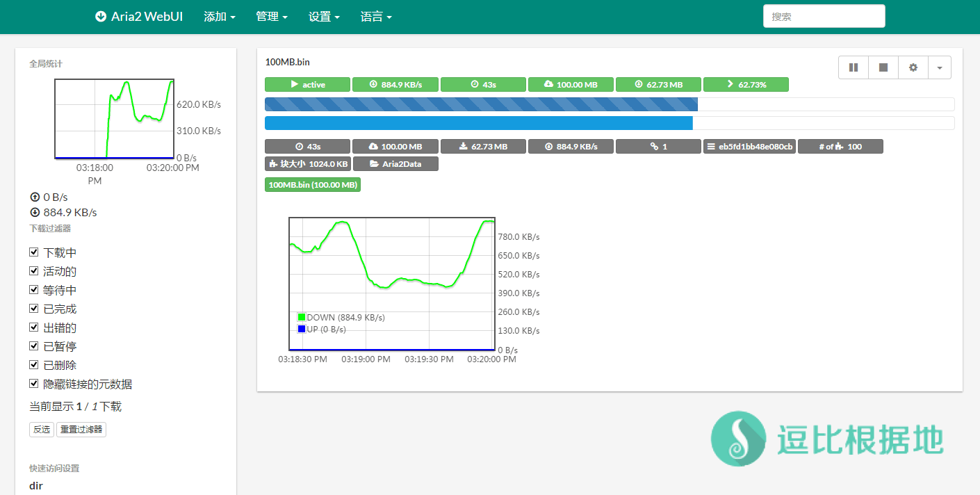Viewport: 980px width, 495px height.
Task: Pause the 100MB.bin download
Action: (853, 67)
